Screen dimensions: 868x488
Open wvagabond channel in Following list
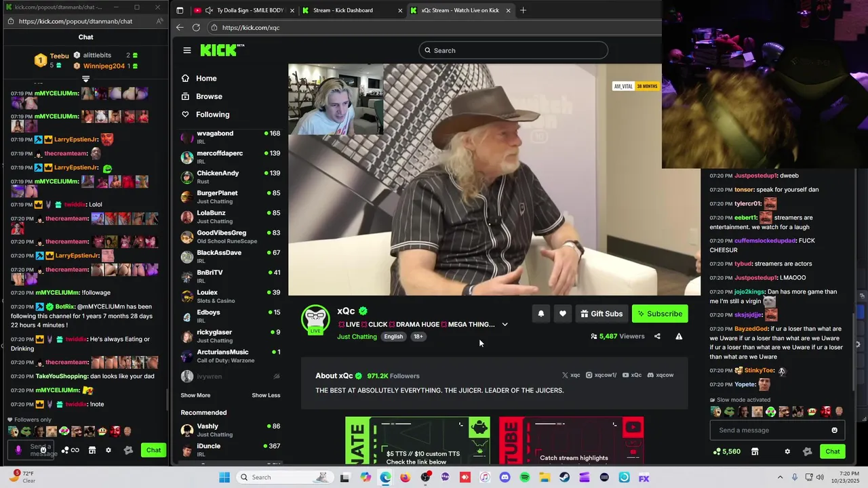231,138
